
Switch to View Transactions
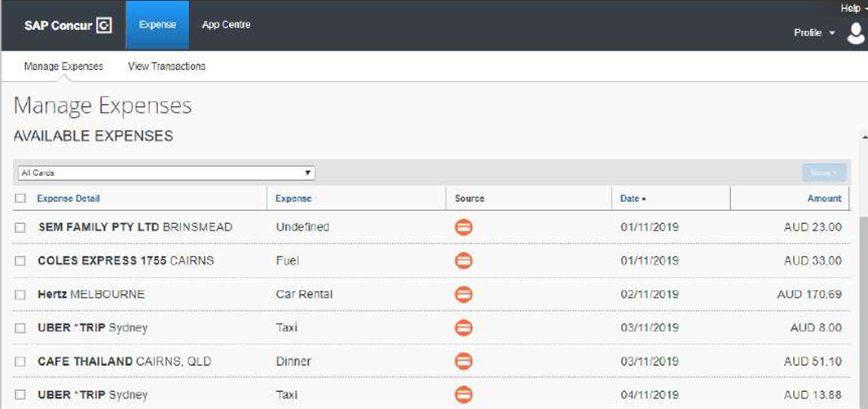click(x=166, y=66)
